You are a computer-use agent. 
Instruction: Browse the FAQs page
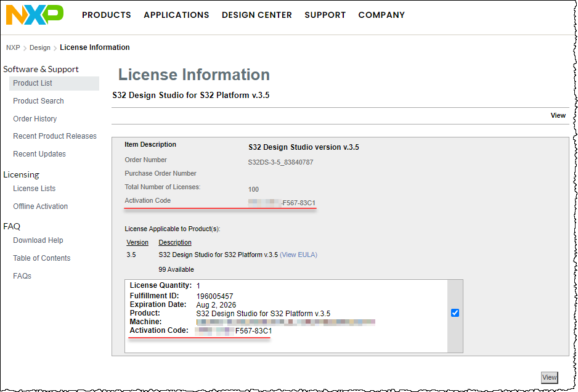[x=22, y=276]
